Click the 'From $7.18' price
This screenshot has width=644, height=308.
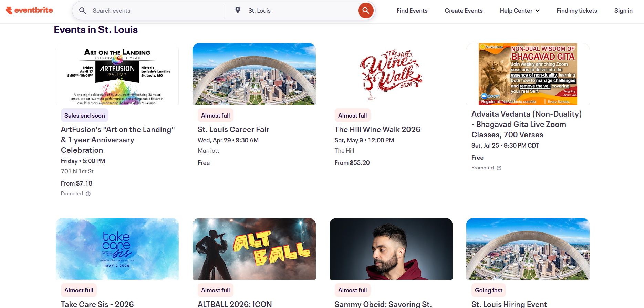point(77,183)
